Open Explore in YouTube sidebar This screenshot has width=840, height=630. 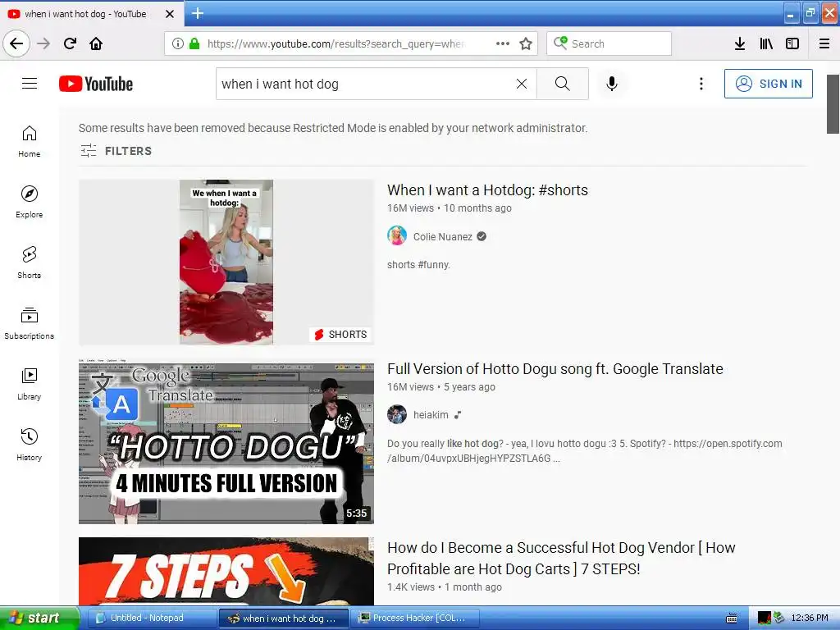tap(29, 202)
